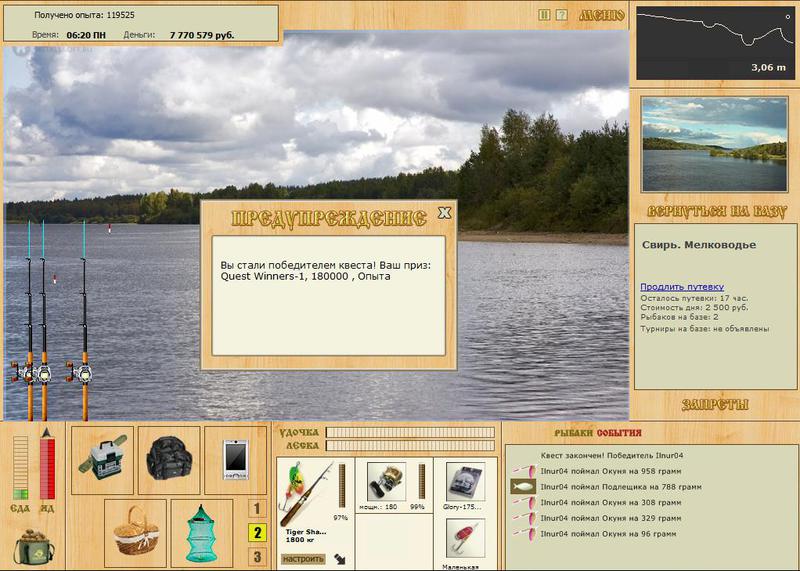Select the reel with мощн.: 180

387,482
